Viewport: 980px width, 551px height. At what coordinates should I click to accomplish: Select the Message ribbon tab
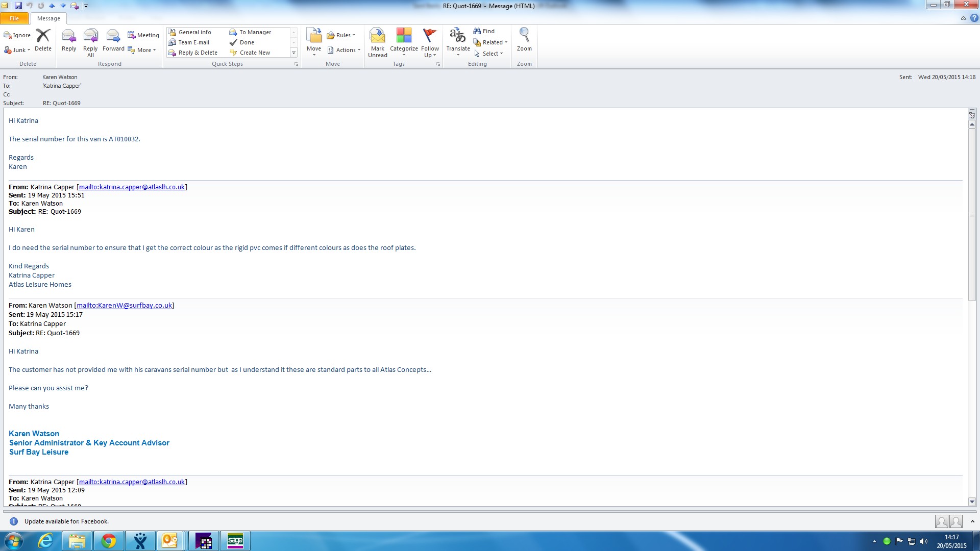(48, 18)
